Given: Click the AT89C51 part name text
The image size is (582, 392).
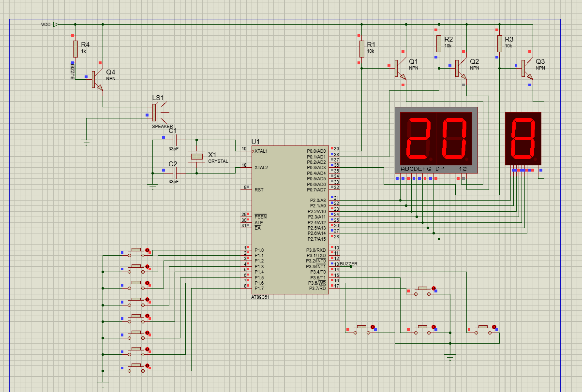Looking at the screenshot, I should point(260,297).
